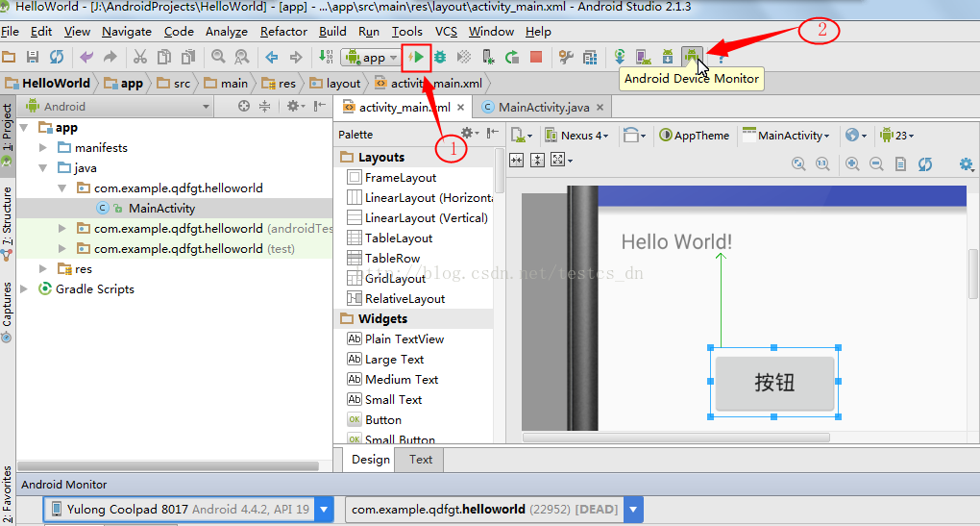Image resolution: width=980 pixels, height=526 pixels.
Task: Open the SDK Manager icon
Action: [x=668, y=57]
